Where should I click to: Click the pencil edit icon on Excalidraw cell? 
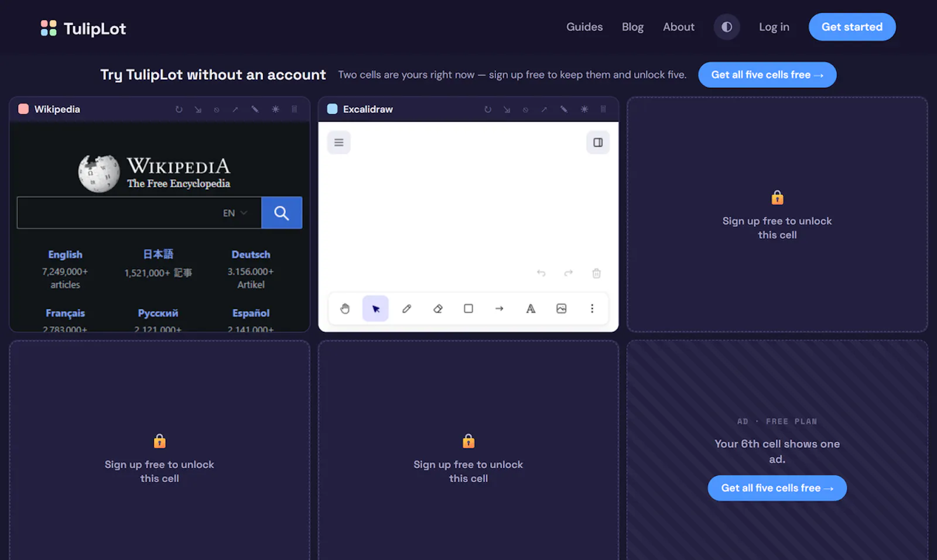tap(563, 109)
